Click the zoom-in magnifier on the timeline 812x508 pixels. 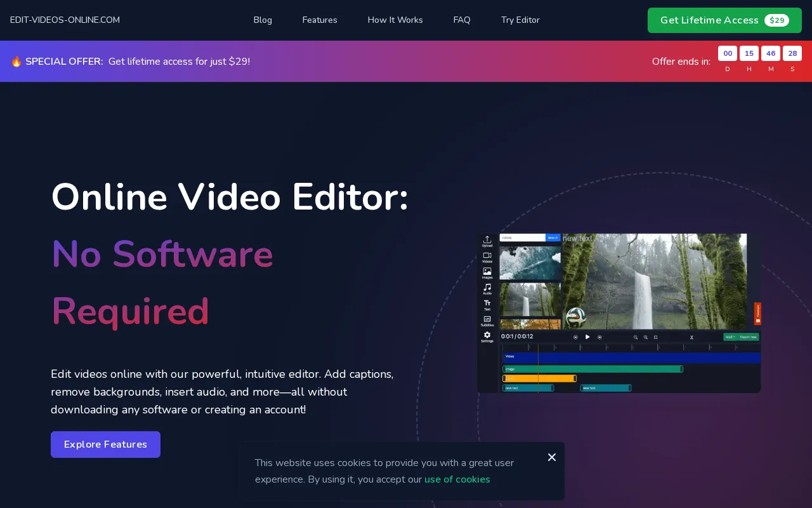[646, 337]
